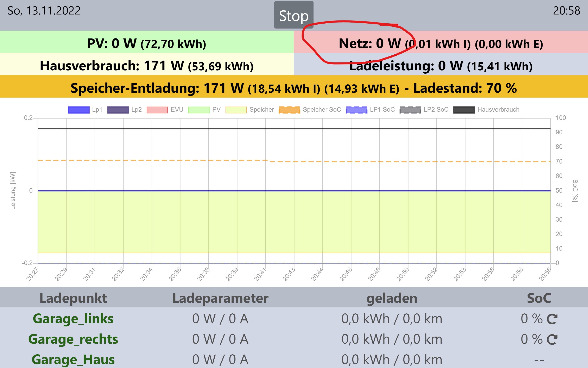The width and height of the screenshot is (588, 368).
Task: Hide the PV dataset via legend
Action: click(199, 110)
